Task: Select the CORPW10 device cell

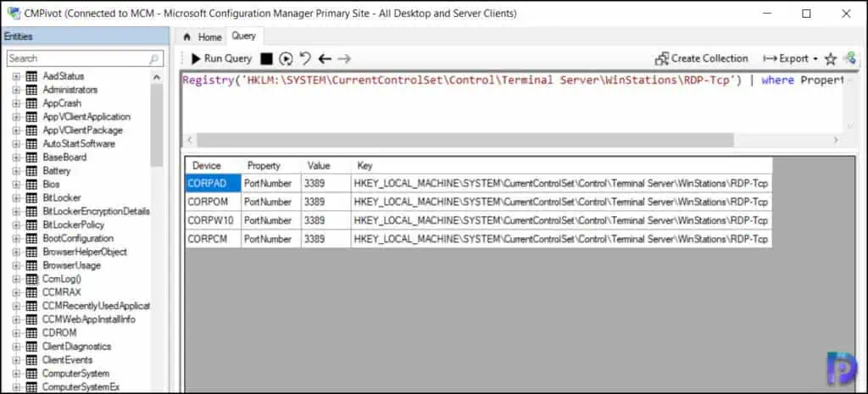Action: 213,220
